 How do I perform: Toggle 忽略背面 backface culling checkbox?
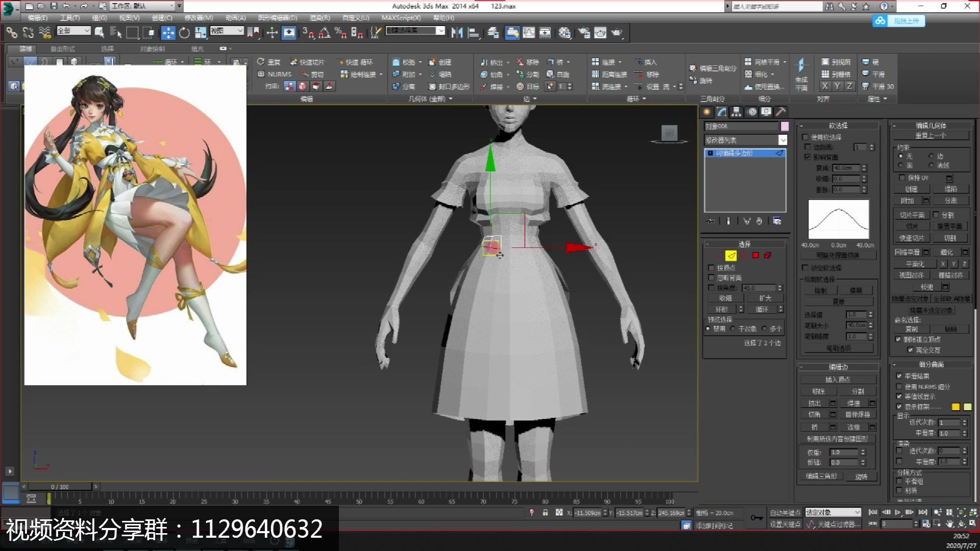712,277
